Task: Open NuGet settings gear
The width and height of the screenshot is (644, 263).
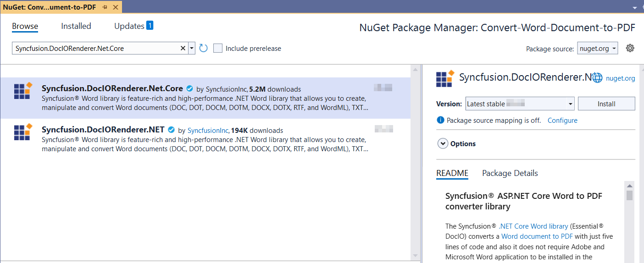Action: click(630, 48)
